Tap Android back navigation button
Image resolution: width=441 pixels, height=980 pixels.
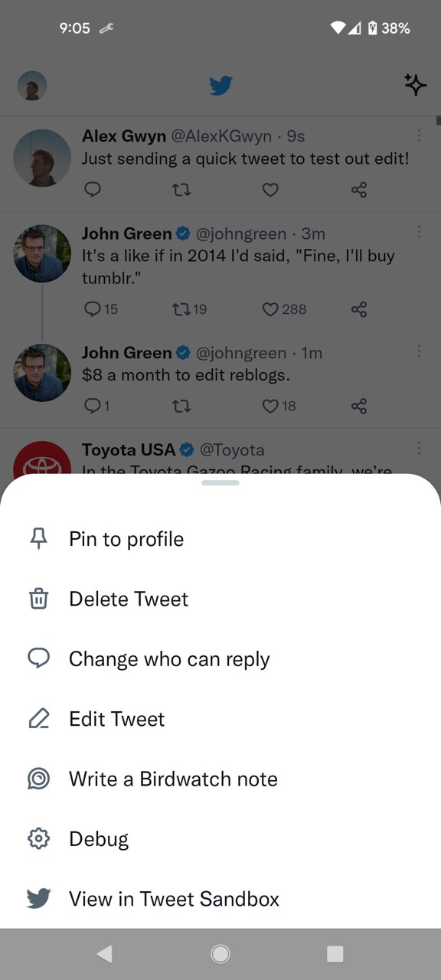[105, 953]
